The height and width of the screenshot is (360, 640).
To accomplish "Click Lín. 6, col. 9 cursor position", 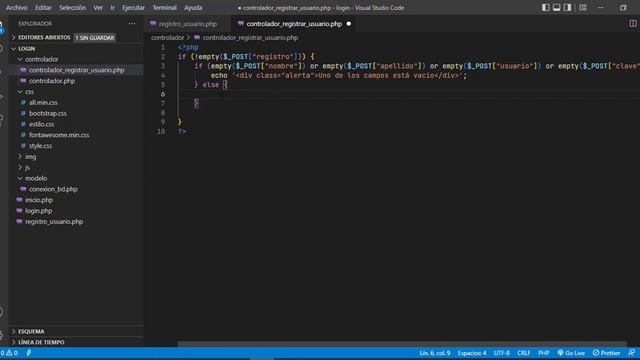I will coord(435,353).
